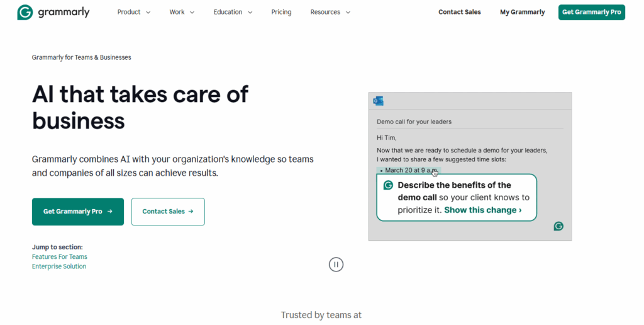The height and width of the screenshot is (325, 644).
Task: Click the Grammarly G icon in the suggestion card
Action: [388, 185]
